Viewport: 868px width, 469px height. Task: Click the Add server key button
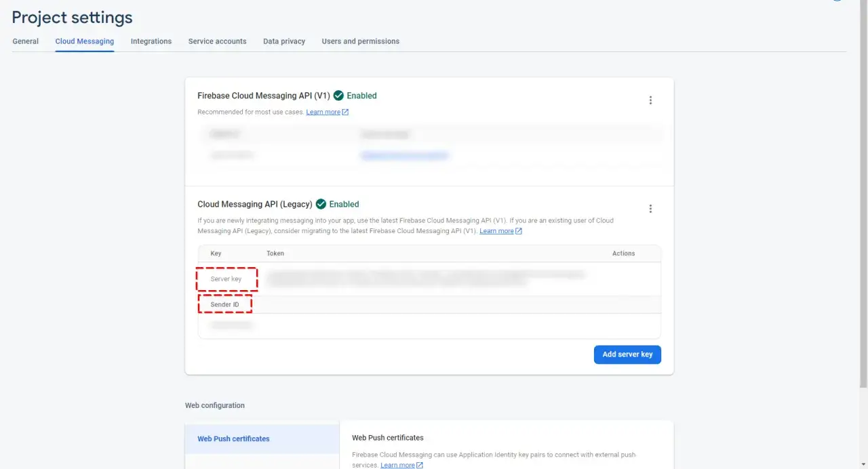click(627, 354)
